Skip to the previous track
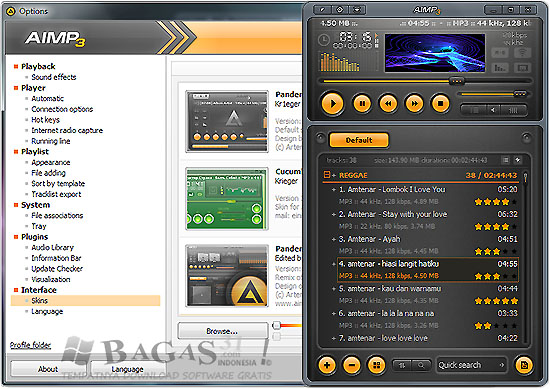Viewport: 550px width, 389px height. pyautogui.click(x=388, y=103)
